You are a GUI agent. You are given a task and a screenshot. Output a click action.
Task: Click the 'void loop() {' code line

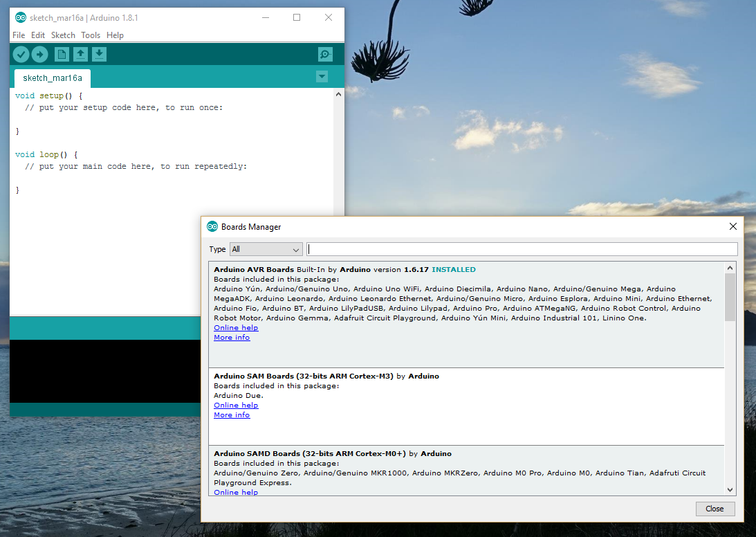46,154
